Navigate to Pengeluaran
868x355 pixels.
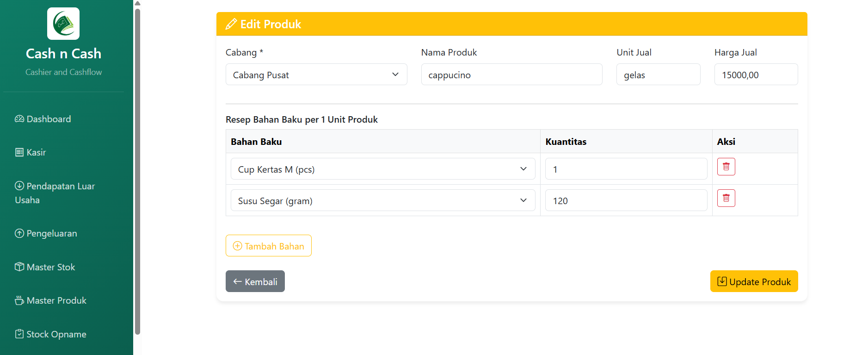pos(46,233)
